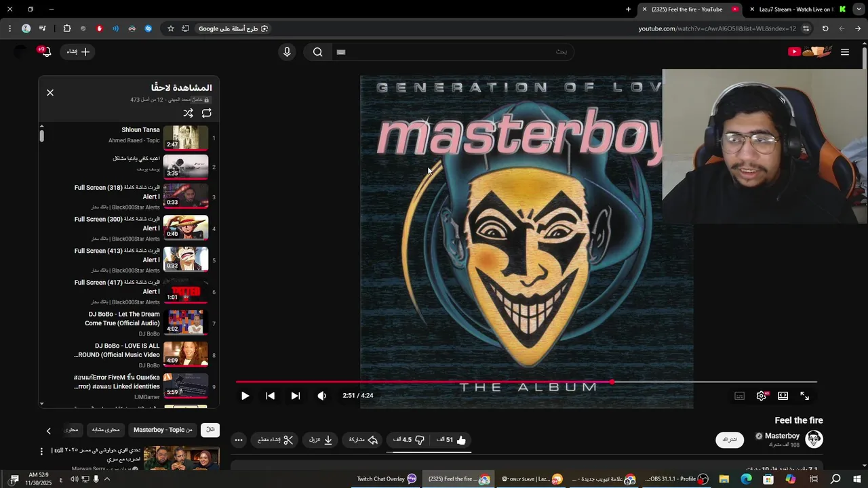Enter fullscreen mode icon

pos(805,396)
